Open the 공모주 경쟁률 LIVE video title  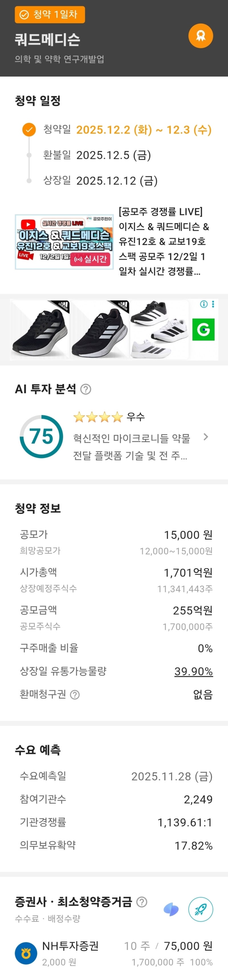click(164, 241)
